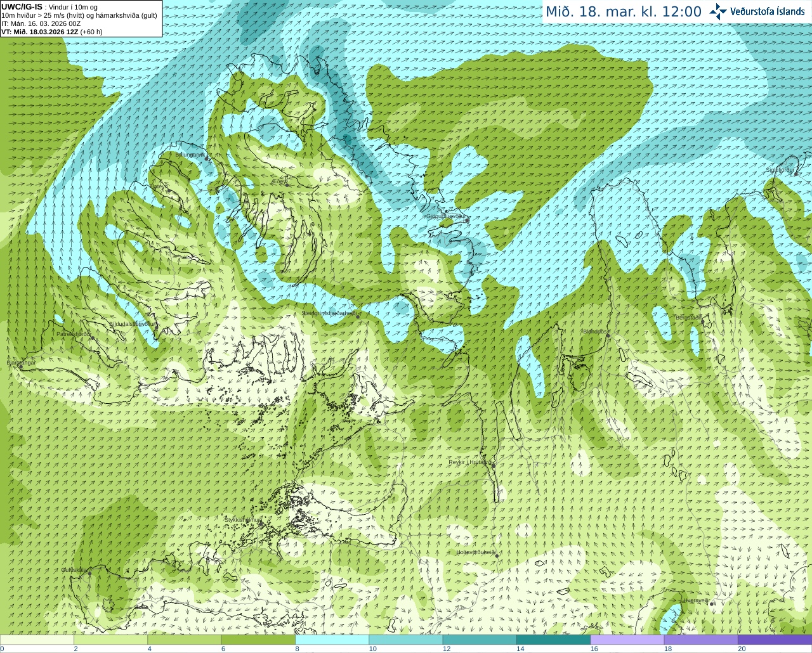Click the Hveravellir station label
812x653 pixels.
coord(696,600)
